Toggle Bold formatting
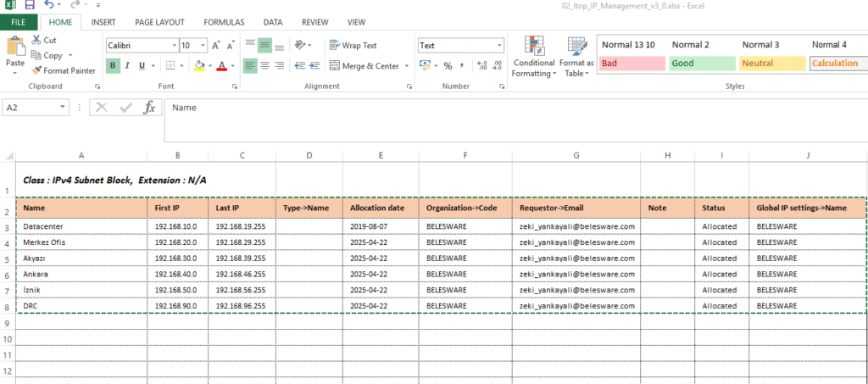 [x=113, y=65]
